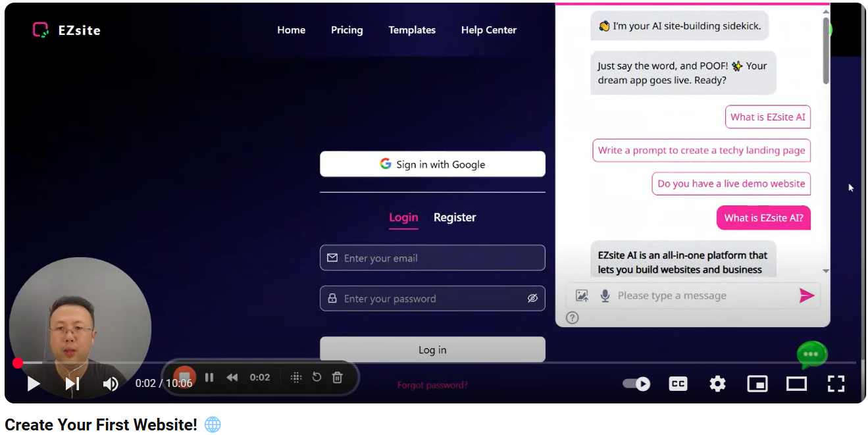Image resolution: width=868 pixels, height=435 pixels.
Task: Skip to the next video
Action: [x=72, y=384]
